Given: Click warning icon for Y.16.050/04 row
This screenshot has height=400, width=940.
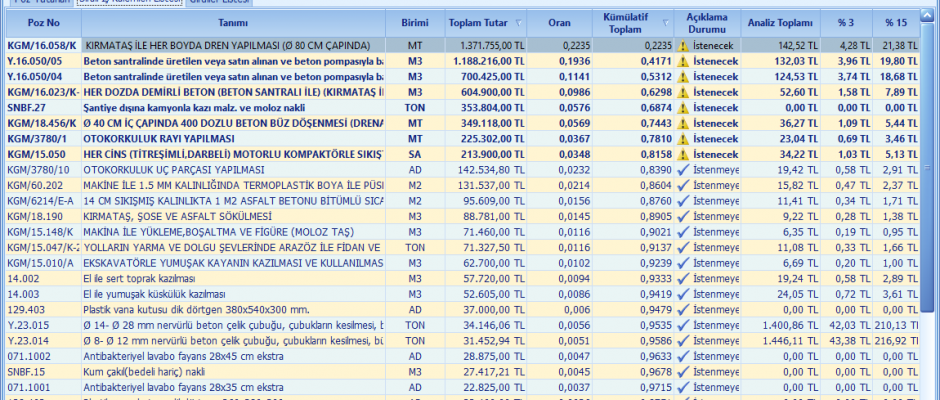Looking at the screenshot, I should 683,76.
